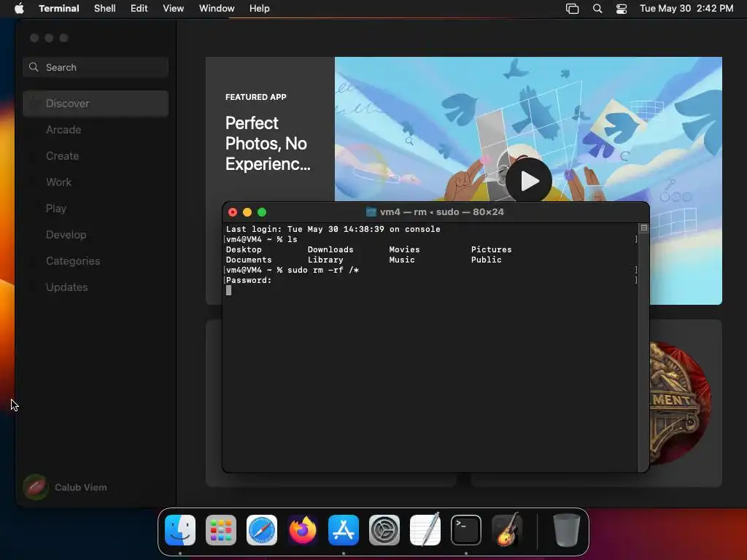Viewport: 747px width, 560px height.
Task: Click 'Documents' in the ls output
Action: coord(249,260)
